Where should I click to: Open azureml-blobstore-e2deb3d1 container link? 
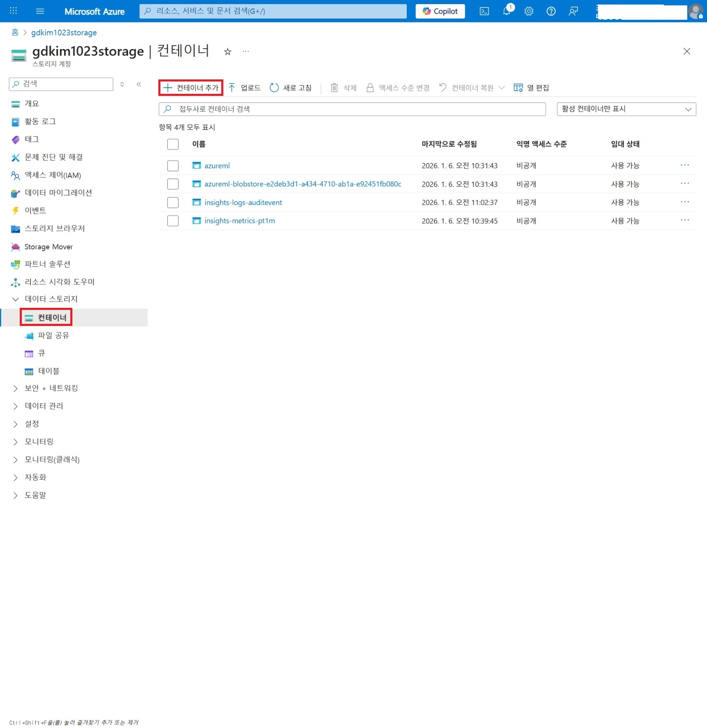pyautogui.click(x=303, y=184)
